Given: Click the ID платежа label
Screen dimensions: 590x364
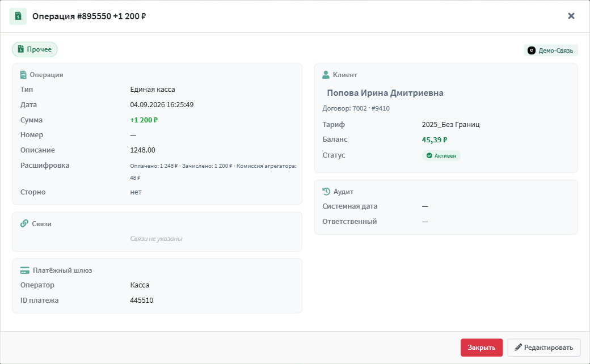Looking at the screenshot, I should point(40,300).
